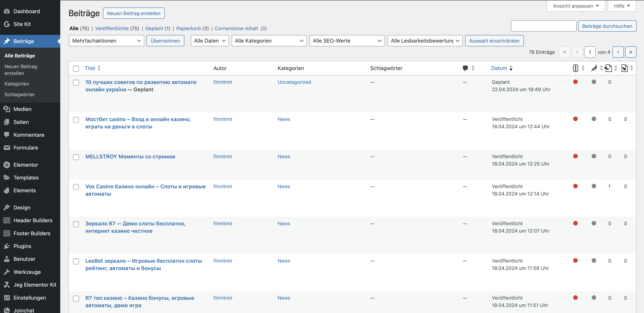Open the Alle SEO-Werte dropdown
This screenshot has width=644, height=313.
[x=347, y=41]
